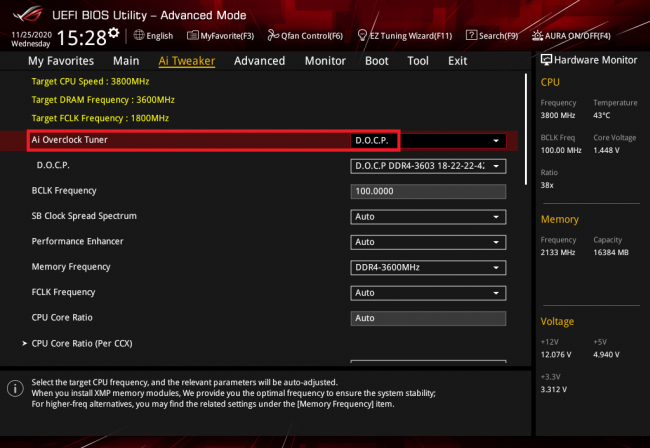Viewport: 650px width, 448px height.
Task: Click Memory Capacity 16384 MB value
Action: point(611,252)
